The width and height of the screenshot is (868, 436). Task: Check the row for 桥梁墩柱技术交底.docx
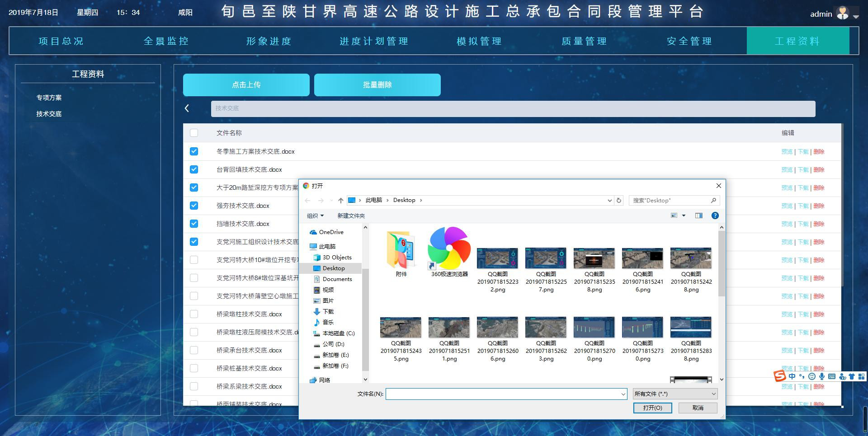click(x=194, y=314)
